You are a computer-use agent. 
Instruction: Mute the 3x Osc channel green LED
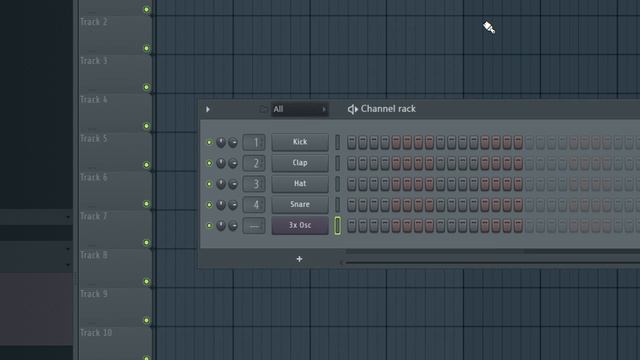tap(209, 225)
